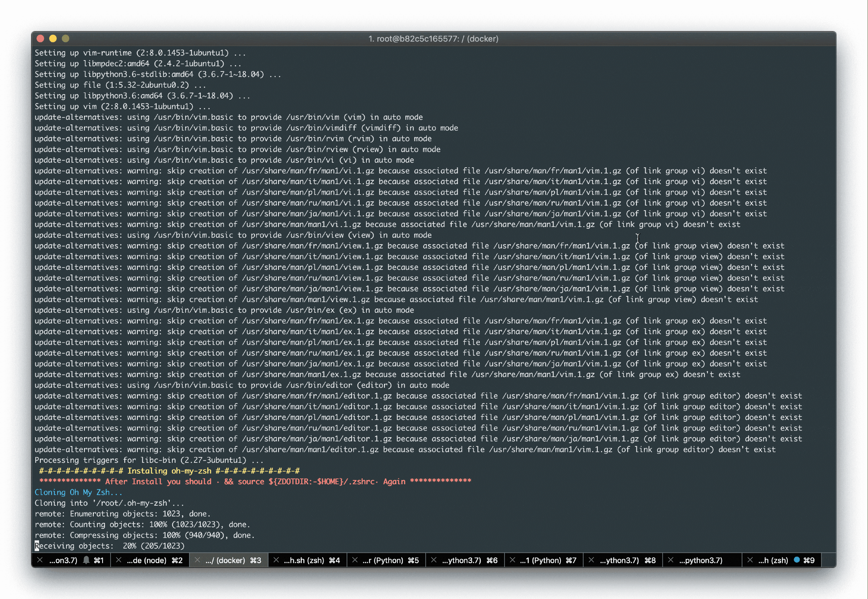The width and height of the screenshot is (868, 599).
Task: Click the Receiving objects progress line
Action: point(110,546)
